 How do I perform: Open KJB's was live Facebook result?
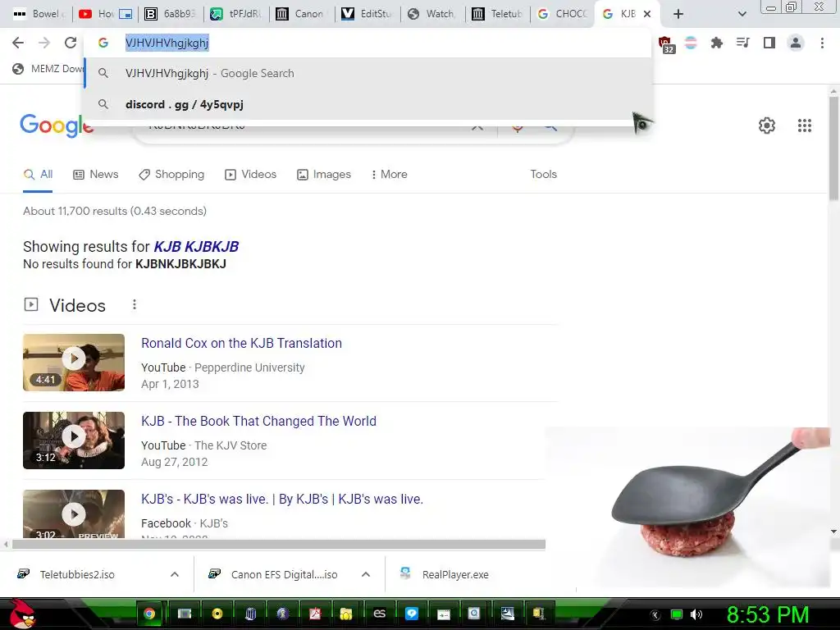pyautogui.click(x=282, y=500)
